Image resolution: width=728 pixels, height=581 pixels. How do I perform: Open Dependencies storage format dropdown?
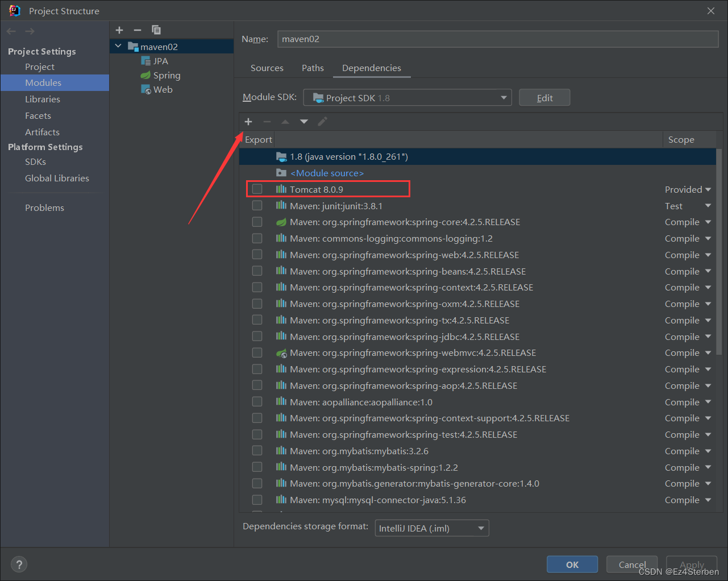[432, 528]
